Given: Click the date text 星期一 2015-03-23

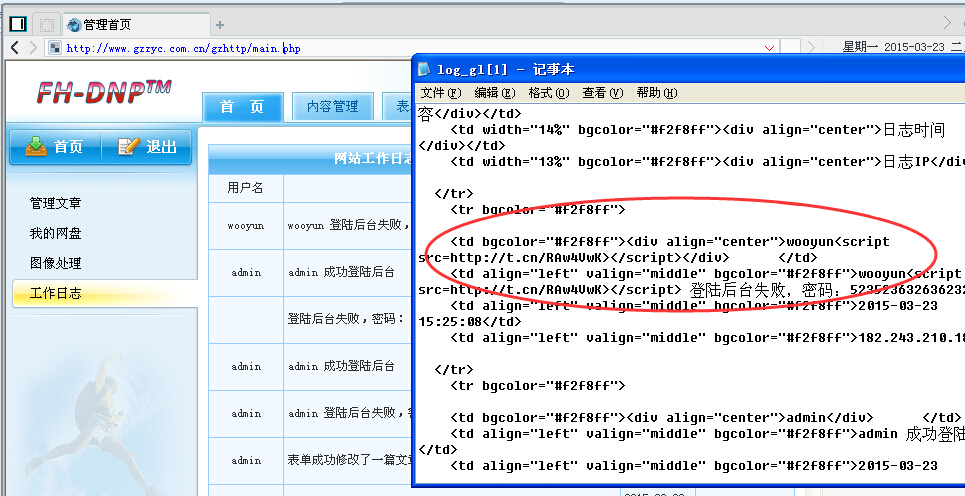Looking at the screenshot, I should (893, 47).
